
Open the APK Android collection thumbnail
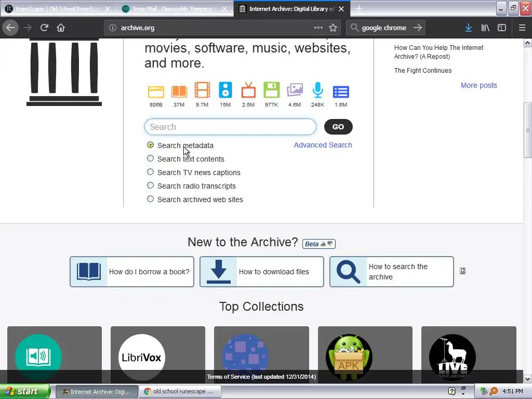click(365, 355)
